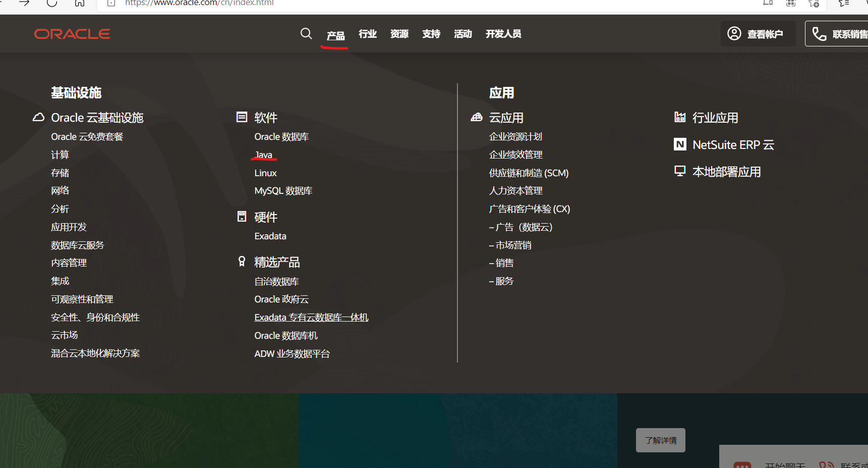Open the 企业资源计划 link
The width and height of the screenshot is (868, 468).
coord(515,137)
